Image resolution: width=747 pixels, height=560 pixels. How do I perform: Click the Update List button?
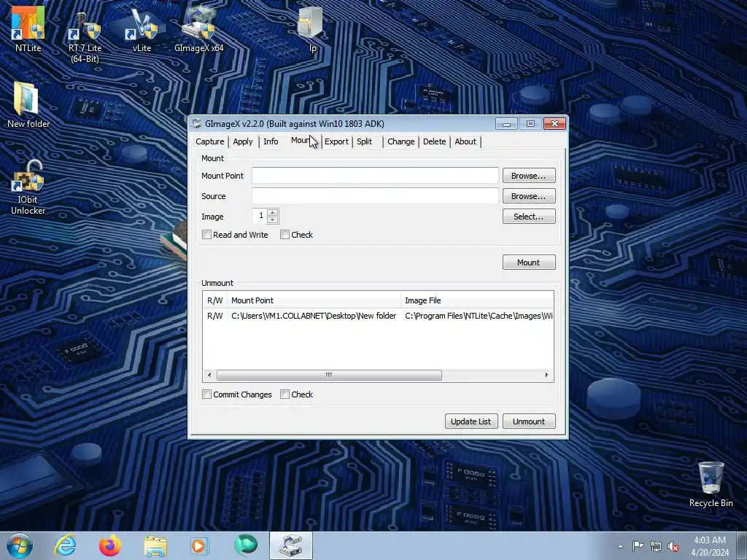click(471, 421)
